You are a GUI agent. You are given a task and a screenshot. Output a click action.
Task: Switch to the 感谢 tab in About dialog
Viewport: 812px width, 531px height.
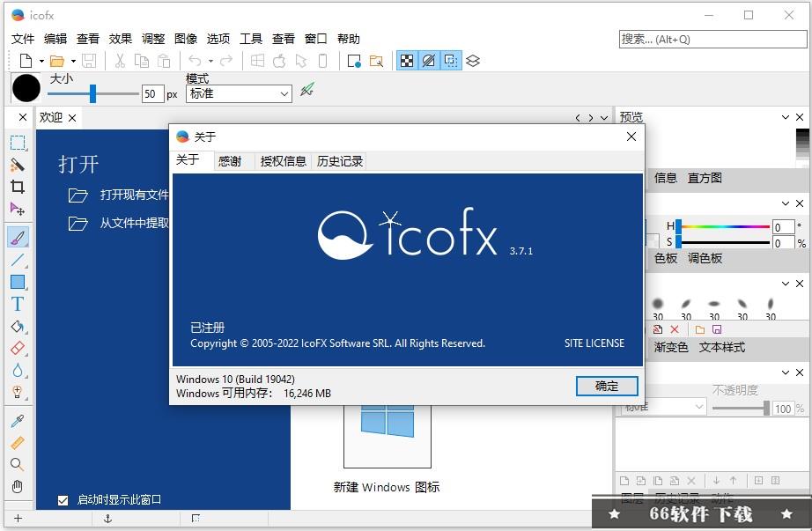tap(230, 161)
